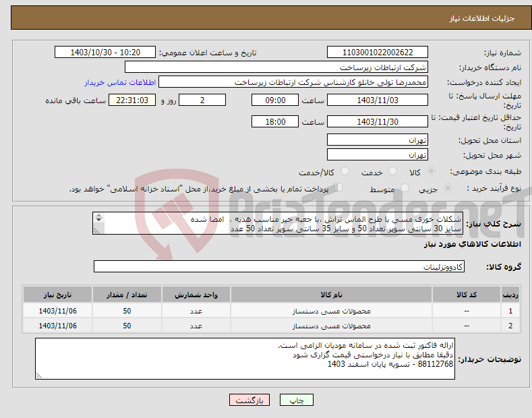The height and width of the screenshot is (418, 532).
Task: Click row 2 date cell 1403/11/06
Action: pos(58,326)
